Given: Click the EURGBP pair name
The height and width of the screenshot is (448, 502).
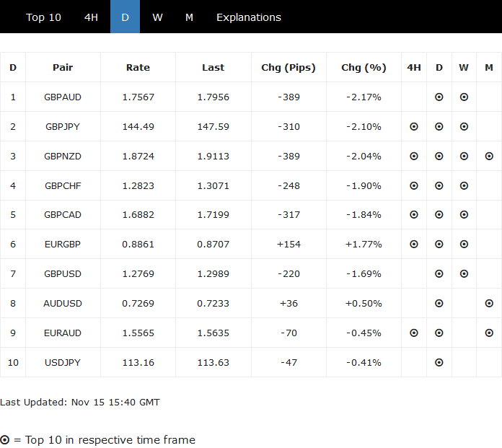Looking at the screenshot, I should [63, 245].
